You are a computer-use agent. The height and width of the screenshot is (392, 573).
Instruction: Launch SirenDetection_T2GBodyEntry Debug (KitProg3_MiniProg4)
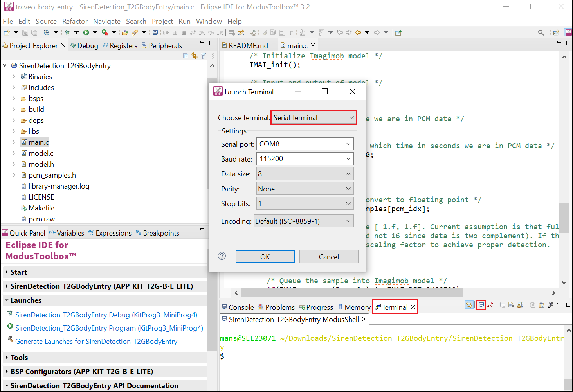pyautogui.click(x=106, y=315)
